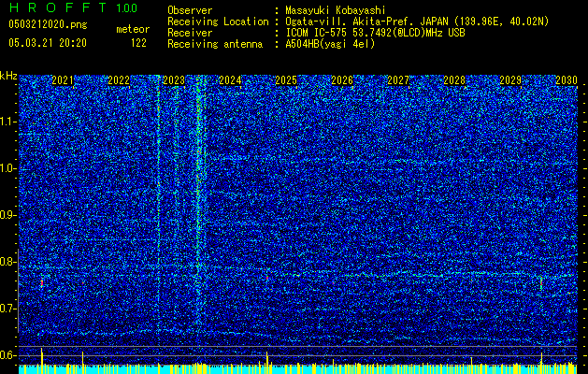Click the 2028 time marker
This screenshot has height=374, width=588.
tap(454, 80)
